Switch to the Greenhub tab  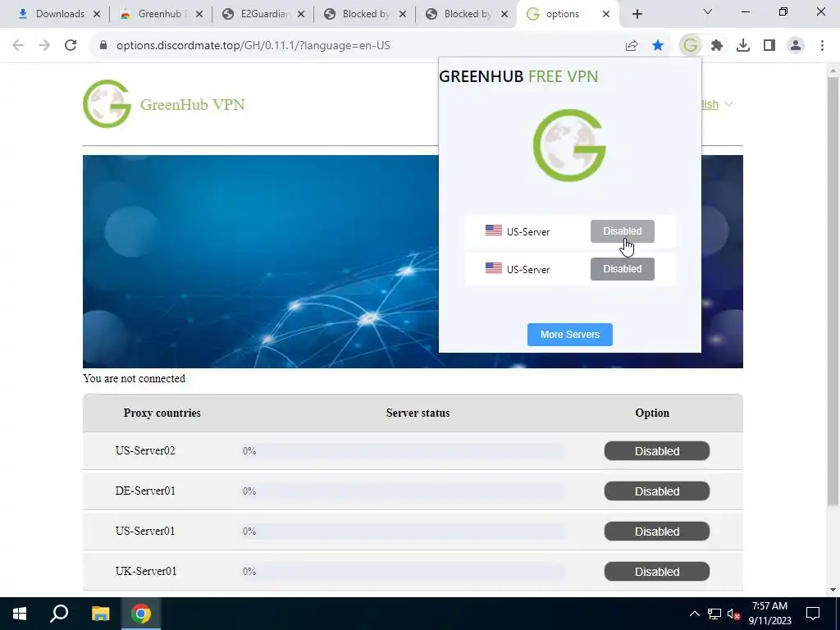pyautogui.click(x=160, y=15)
